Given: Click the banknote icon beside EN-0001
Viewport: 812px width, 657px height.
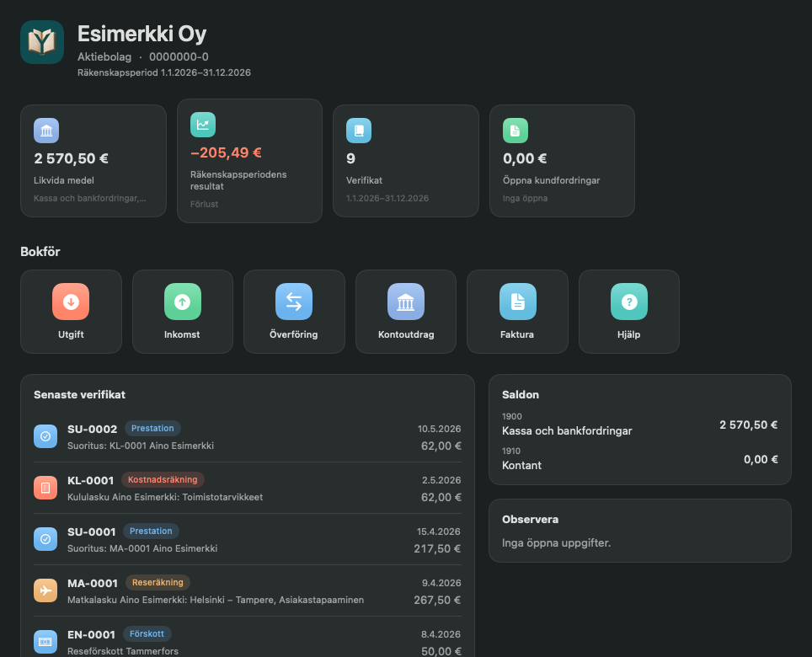Looking at the screenshot, I should click(x=45, y=642).
